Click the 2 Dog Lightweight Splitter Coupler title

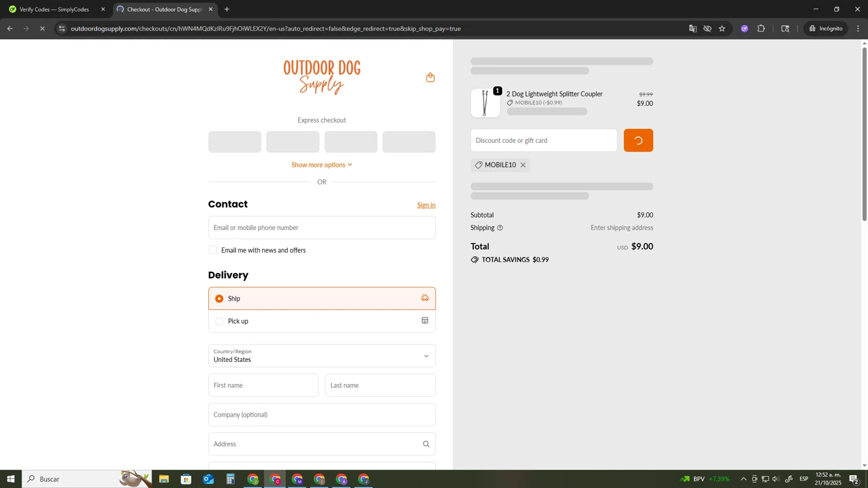(554, 94)
